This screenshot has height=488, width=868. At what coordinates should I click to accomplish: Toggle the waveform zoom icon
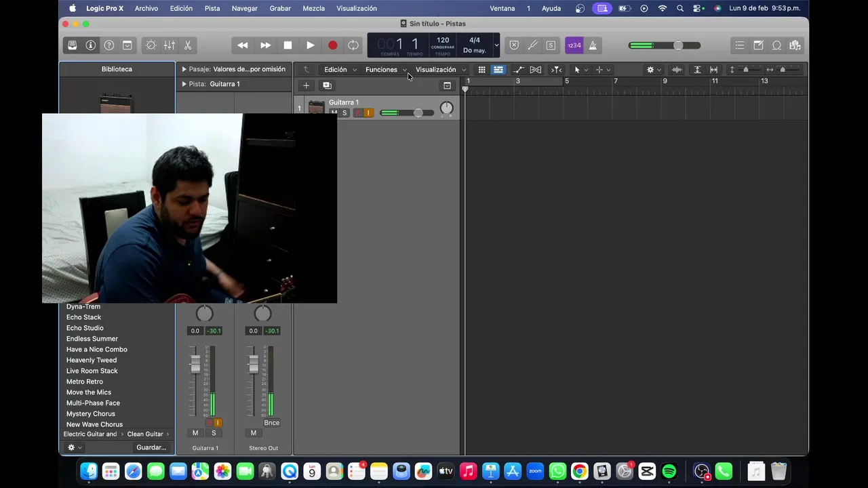(x=677, y=70)
